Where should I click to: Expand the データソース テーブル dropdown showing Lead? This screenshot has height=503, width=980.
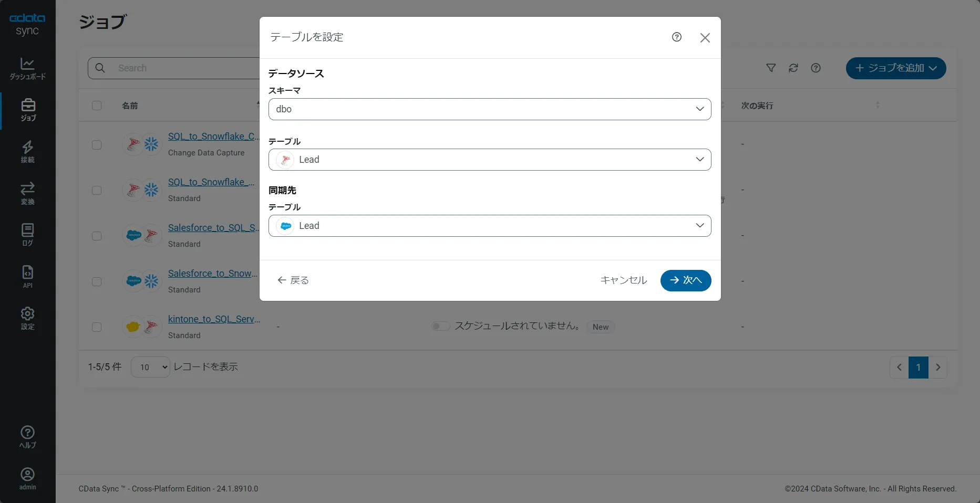pos(489,160)
